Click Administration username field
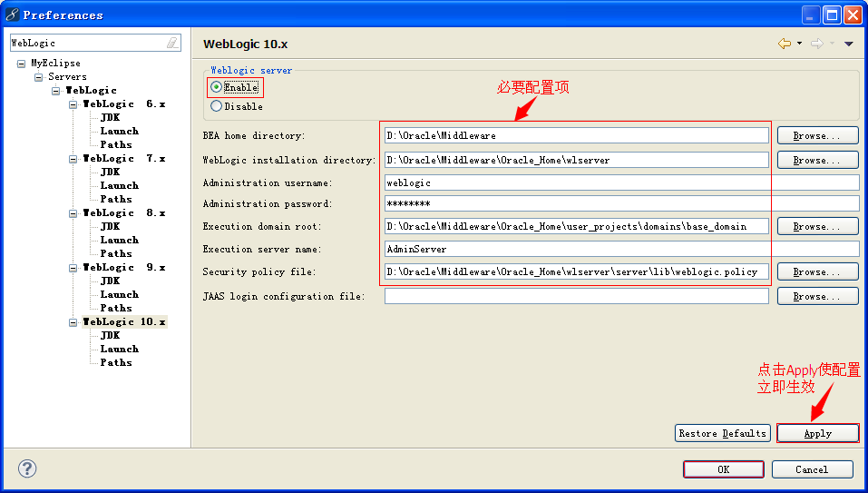The height and width of the screenshot is (493, 868). (x=621, y=182)
